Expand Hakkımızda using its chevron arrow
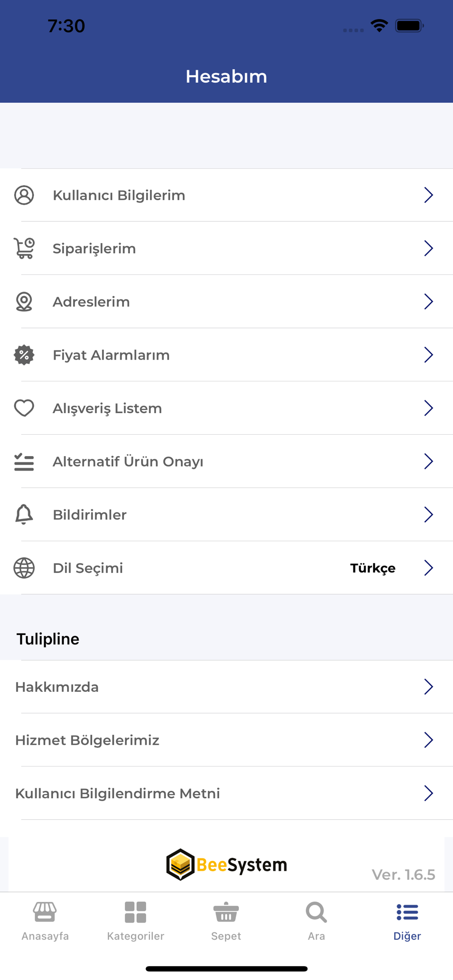This screenshot has height=980, width=453. [428, 687]
